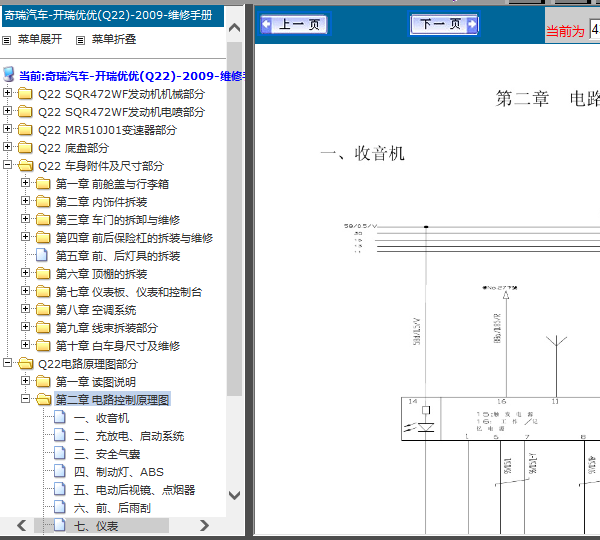Open 四、制动灯、ABS tree entry

(x=119, y=472)
